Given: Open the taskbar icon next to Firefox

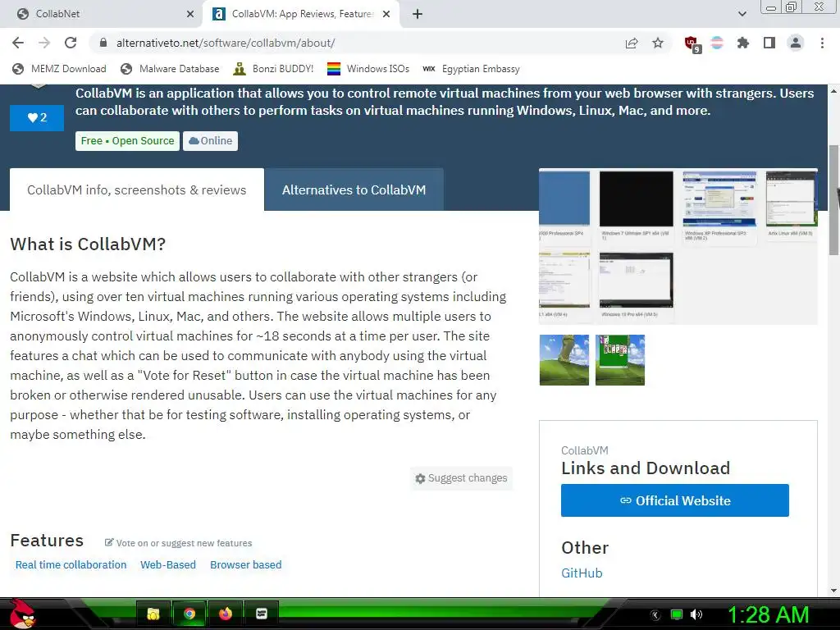Looking at the screenshot, I should [x=262, y=614].
